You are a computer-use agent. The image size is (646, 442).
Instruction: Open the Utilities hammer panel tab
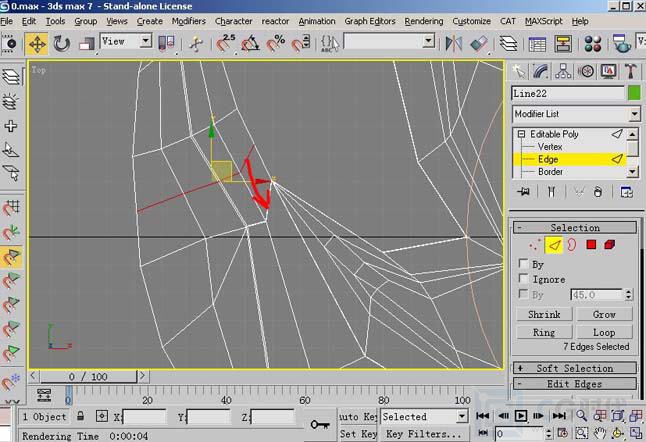click(x=630, y=71)
